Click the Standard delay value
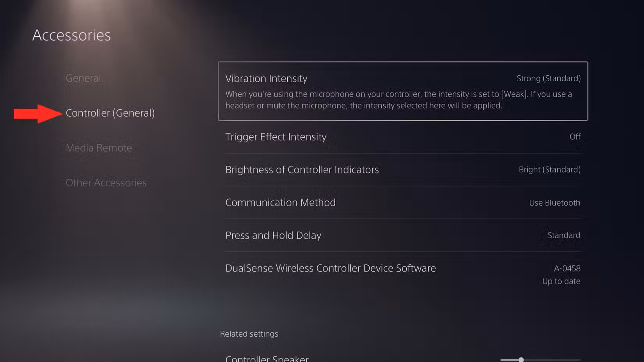644x362 pixels. pyautogui.click(x=564, y=235)
